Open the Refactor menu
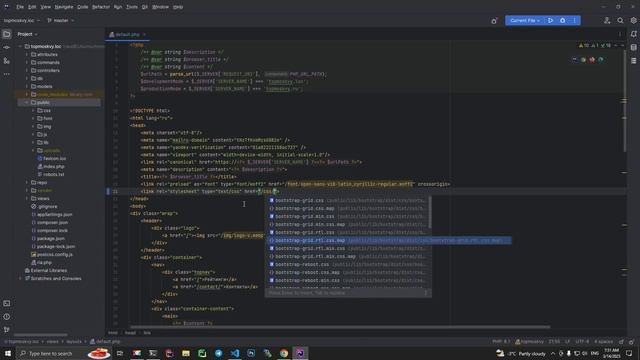The height and width of the screenshot is (360, 640). (x=101, y=7)
